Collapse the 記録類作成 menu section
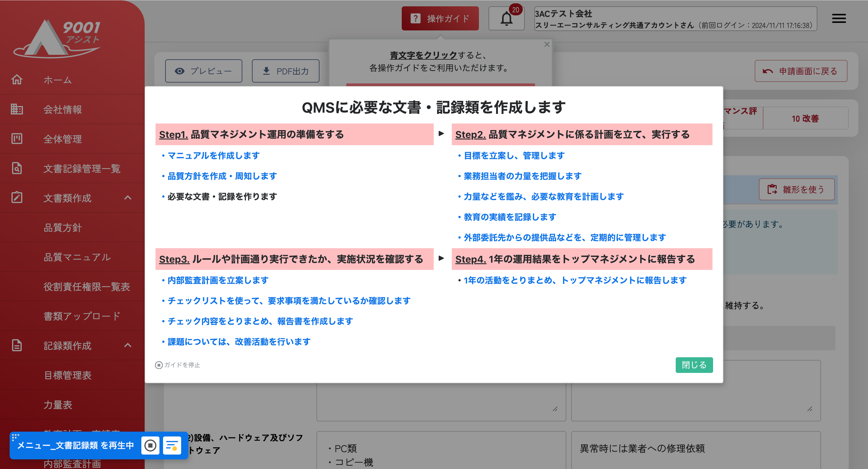The image size is (868, 469). tap(128, 345)
